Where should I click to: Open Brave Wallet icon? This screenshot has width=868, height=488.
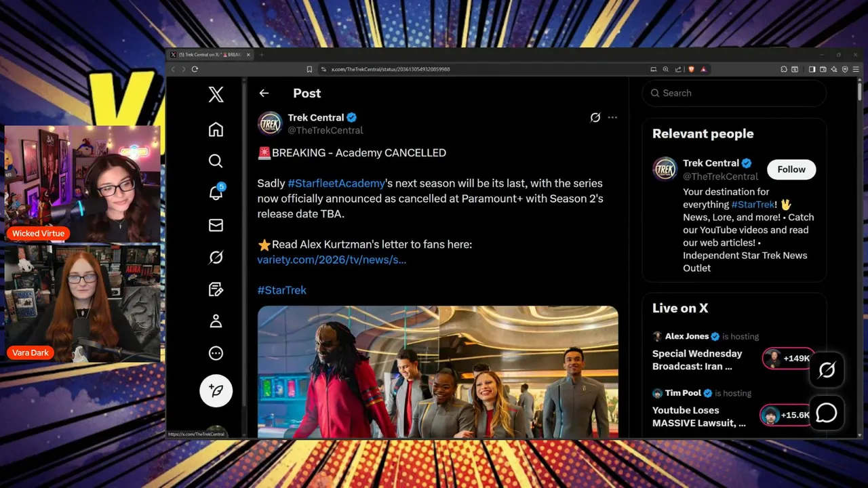point(823,69)
